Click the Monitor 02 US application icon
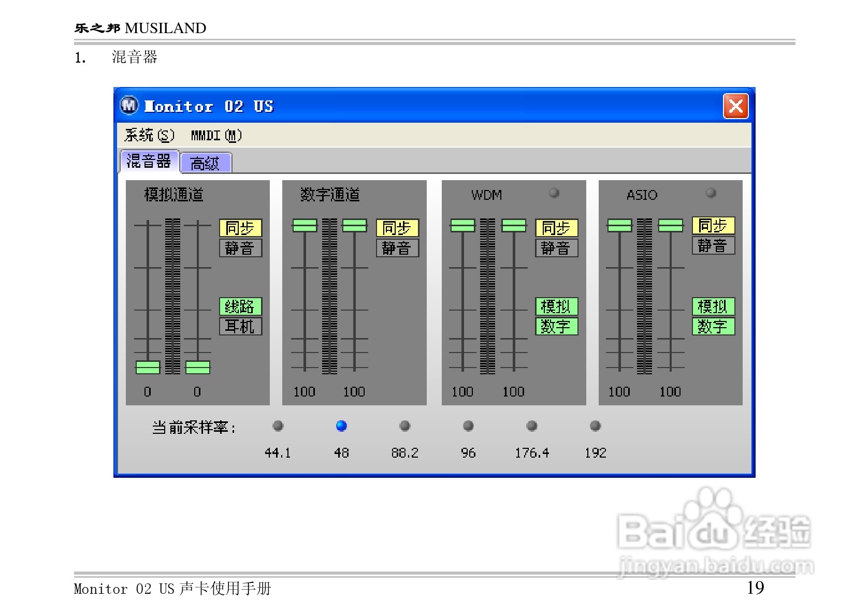 [x=129, y=105]
